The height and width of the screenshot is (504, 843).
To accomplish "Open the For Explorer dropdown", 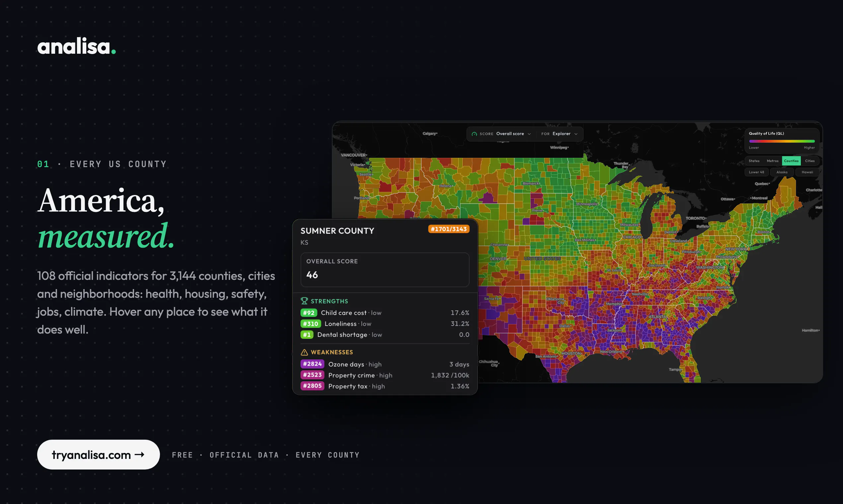I will 559,134.
